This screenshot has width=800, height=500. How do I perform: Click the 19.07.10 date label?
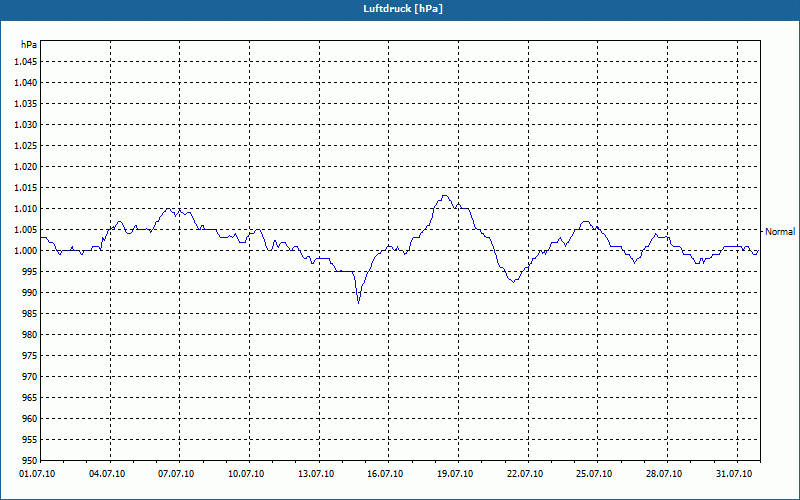[455, 474]
